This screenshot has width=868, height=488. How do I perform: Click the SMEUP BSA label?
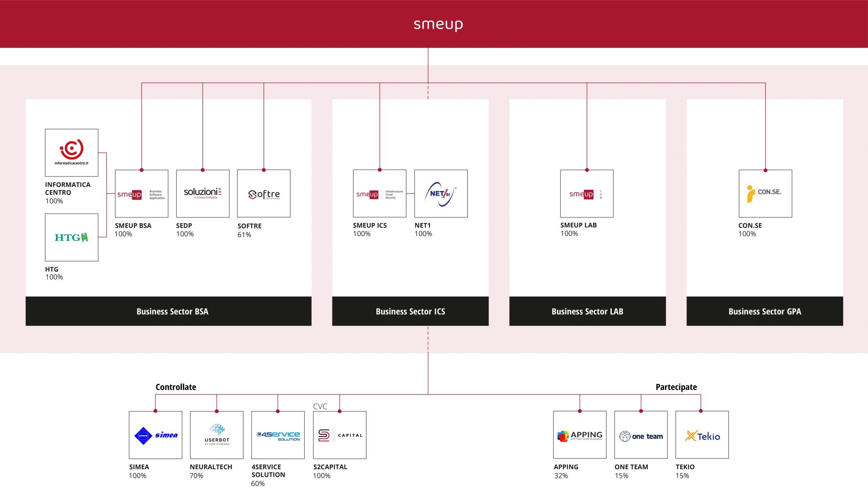(133, 226)
